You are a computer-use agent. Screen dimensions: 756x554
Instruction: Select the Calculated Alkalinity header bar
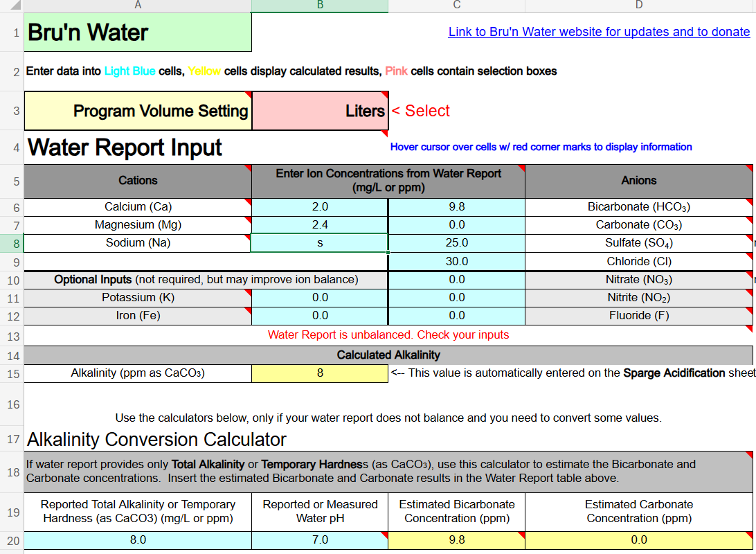pyautogui.click(x=388, y=355)
